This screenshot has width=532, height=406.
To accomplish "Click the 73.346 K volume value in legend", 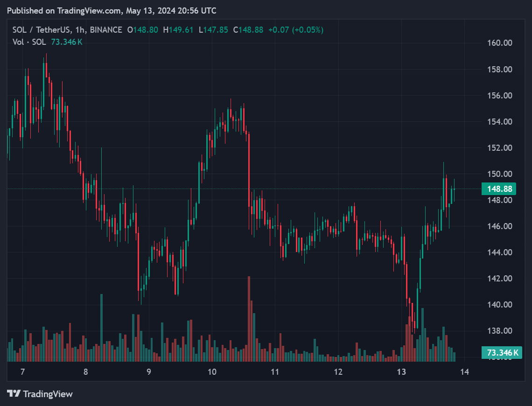I will click(x=67, y=42).
